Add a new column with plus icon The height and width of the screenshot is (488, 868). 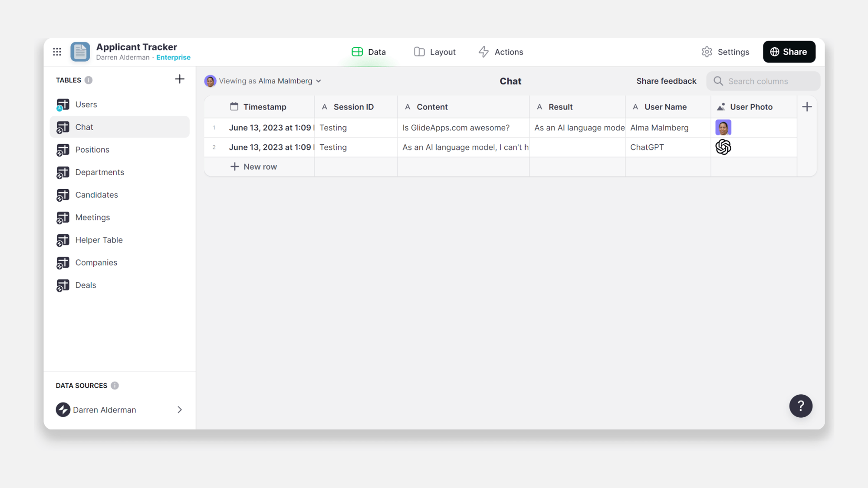click(807, 107)
